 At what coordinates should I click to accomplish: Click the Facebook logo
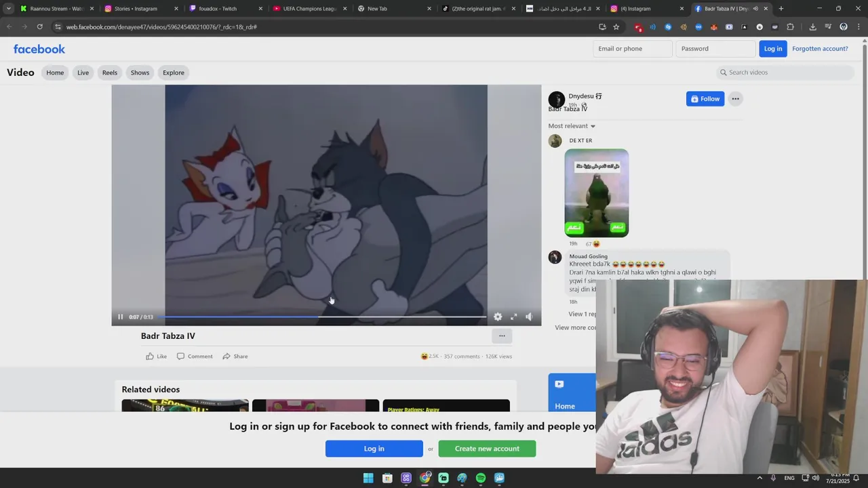pyautogui.click(x=39, y=49)
